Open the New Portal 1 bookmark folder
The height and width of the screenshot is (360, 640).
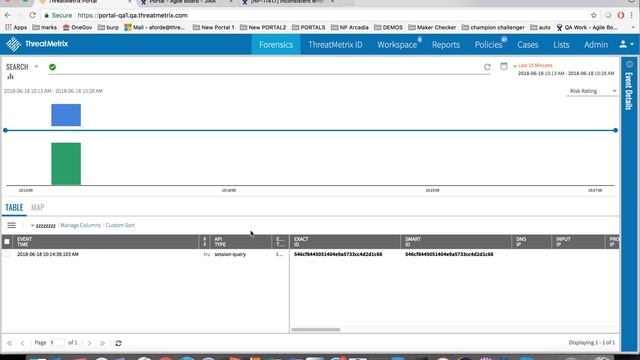point(213,27)
